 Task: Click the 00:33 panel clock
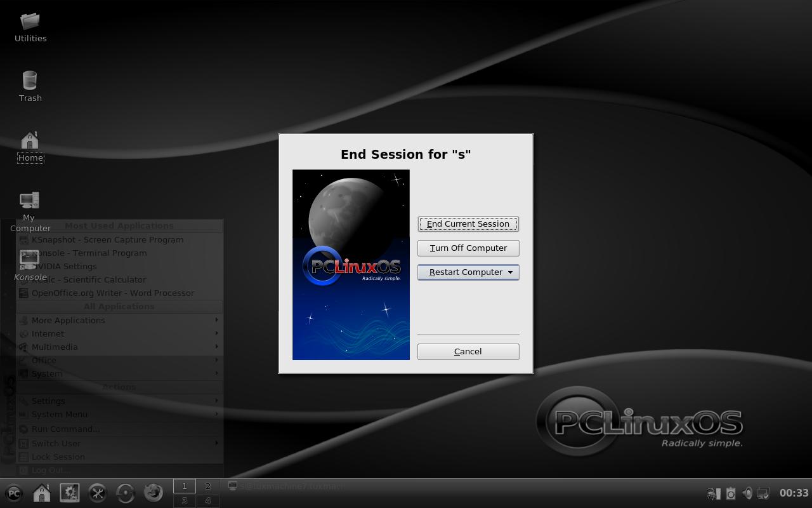(x=794, y=493)
